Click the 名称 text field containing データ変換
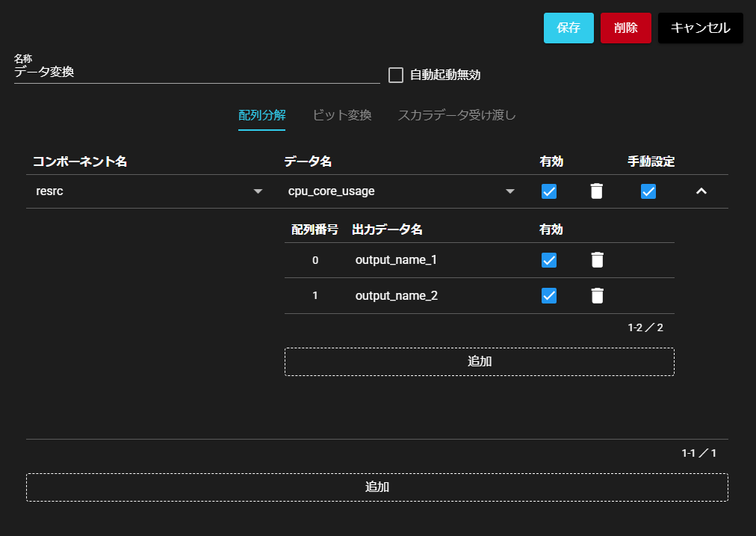The height and width of the screenshot is (536, 756). [196, 73]
